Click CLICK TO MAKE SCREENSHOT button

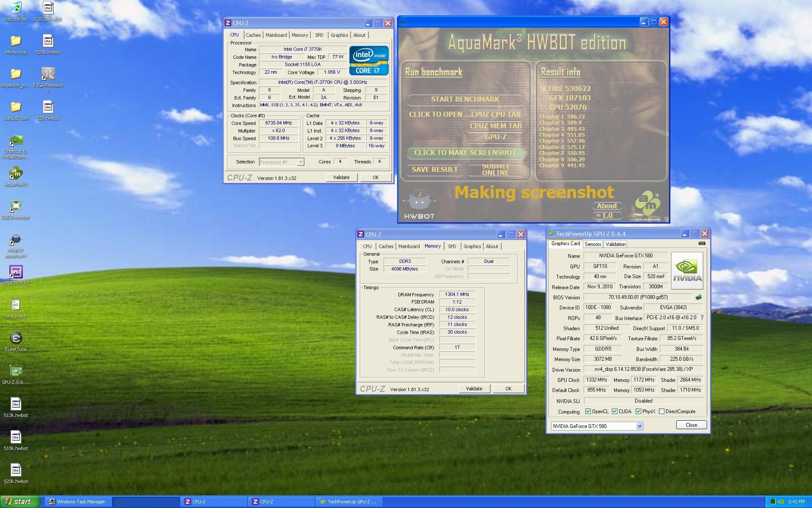click(x=465, y=152)
